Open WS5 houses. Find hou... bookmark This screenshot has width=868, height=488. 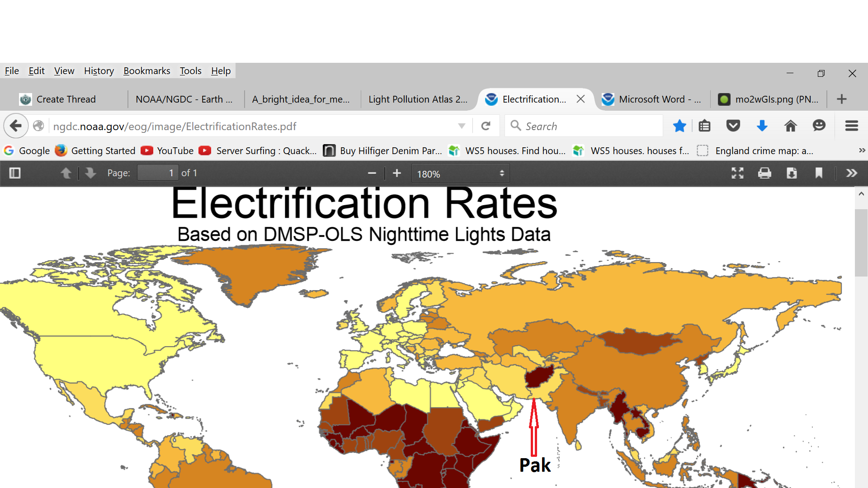click(x=507, y=150)
